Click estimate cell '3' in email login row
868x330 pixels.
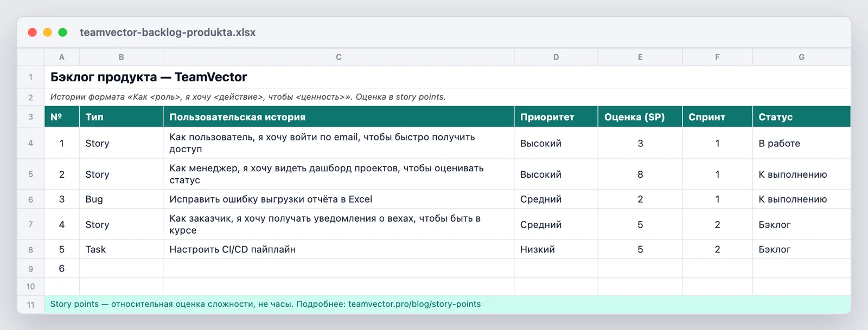(x=640, y=143)
